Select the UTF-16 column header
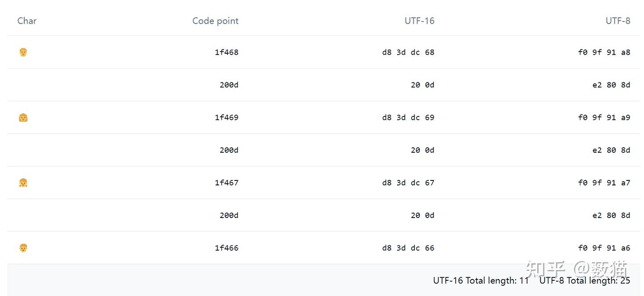644x296 pixels. (x=419, y=21)
